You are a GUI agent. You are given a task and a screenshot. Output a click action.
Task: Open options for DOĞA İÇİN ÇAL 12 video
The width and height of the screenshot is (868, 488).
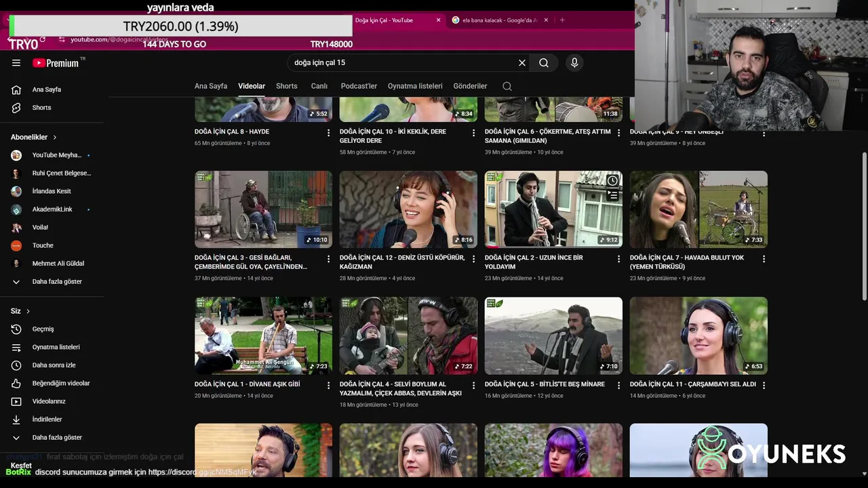tap(474, 259)
